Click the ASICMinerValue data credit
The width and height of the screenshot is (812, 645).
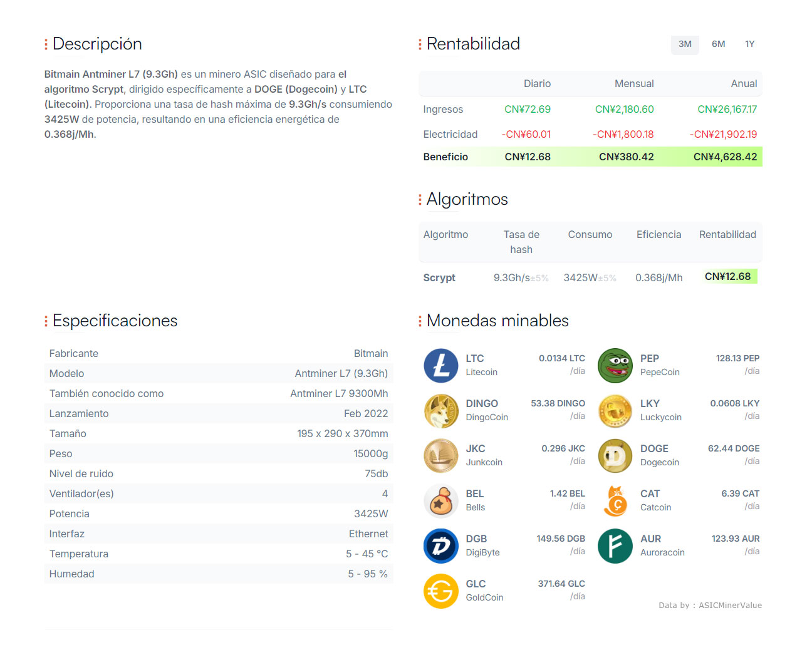[x=730, y=605]
